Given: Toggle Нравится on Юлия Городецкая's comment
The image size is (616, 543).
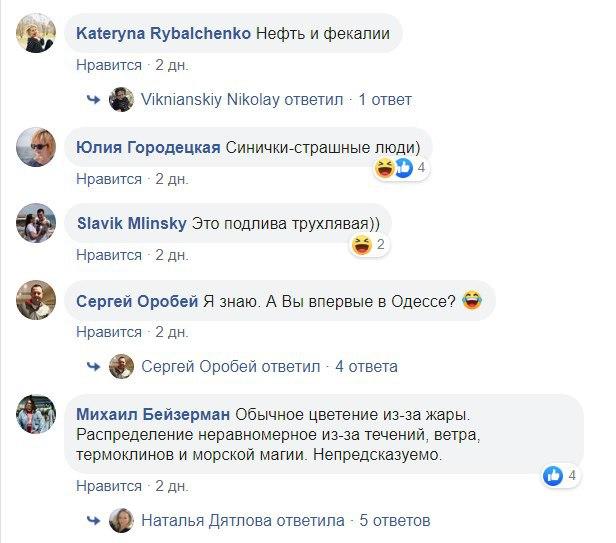Looking at the screenshot, I should click(109, 179).
